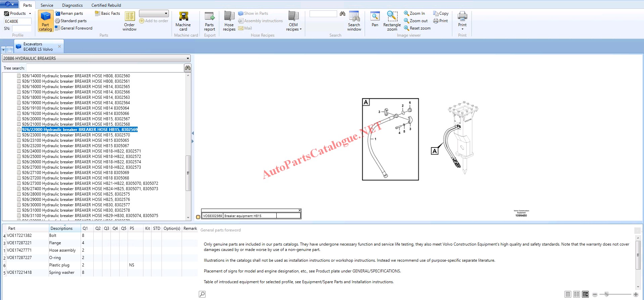Export the Parts report

tap(210, 21)
